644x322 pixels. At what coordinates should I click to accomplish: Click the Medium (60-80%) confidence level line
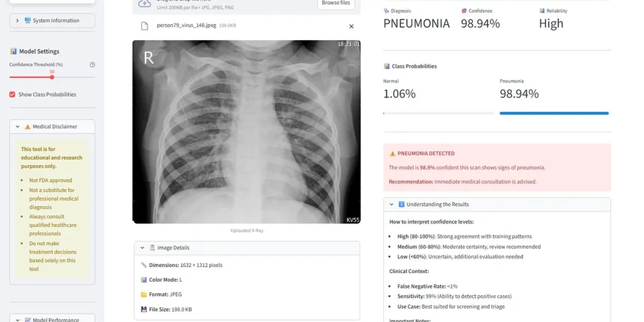click(x=469, y=247)
